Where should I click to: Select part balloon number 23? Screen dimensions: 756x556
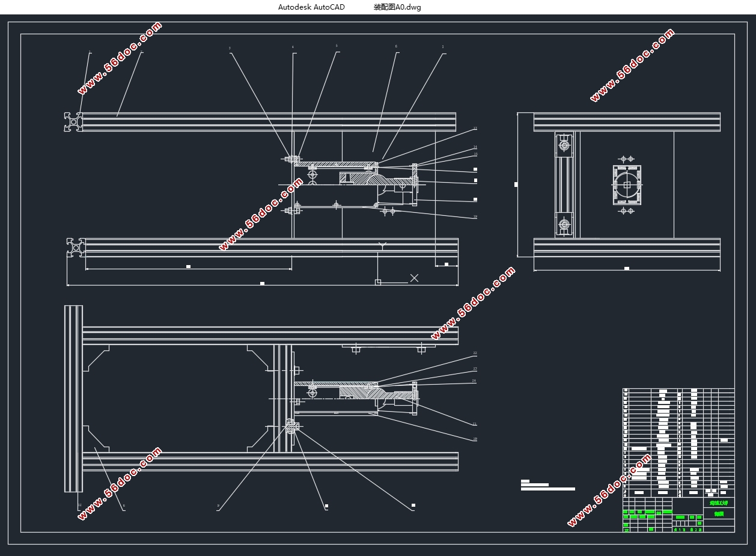[x=475, y=368]
